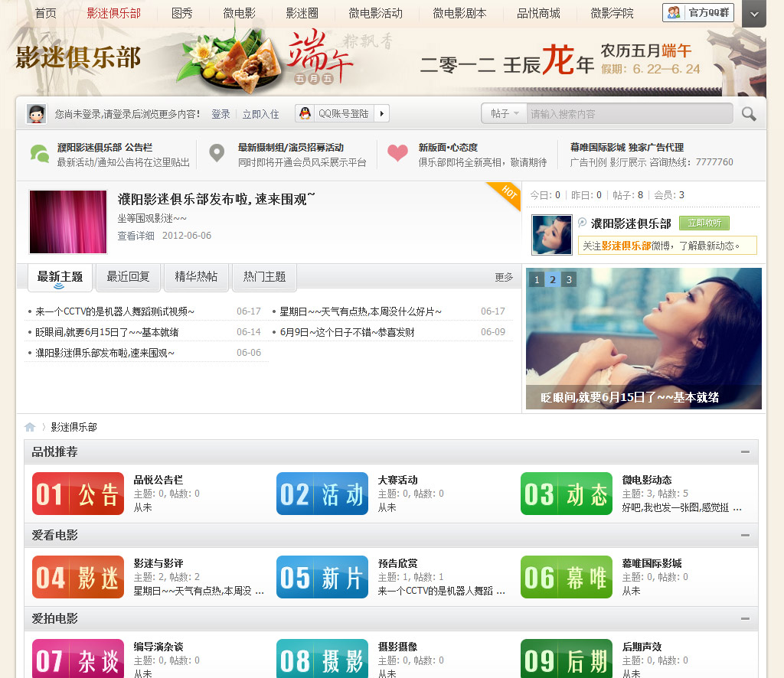Image resolution: width=784 pixels, height=678 pixels.
Task: Open the 09 后期 board icon
Action: pyautogui.click(x=566, y=659)
